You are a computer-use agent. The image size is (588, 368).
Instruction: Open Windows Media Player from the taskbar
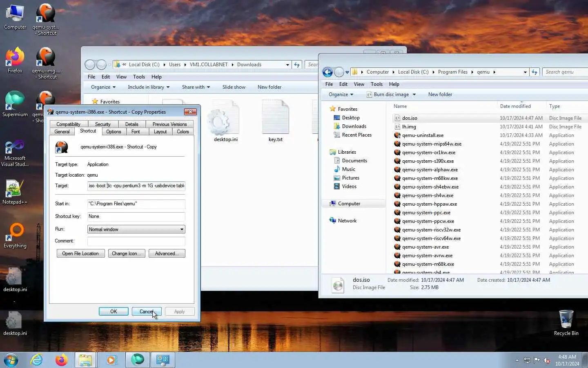point(111,360)
